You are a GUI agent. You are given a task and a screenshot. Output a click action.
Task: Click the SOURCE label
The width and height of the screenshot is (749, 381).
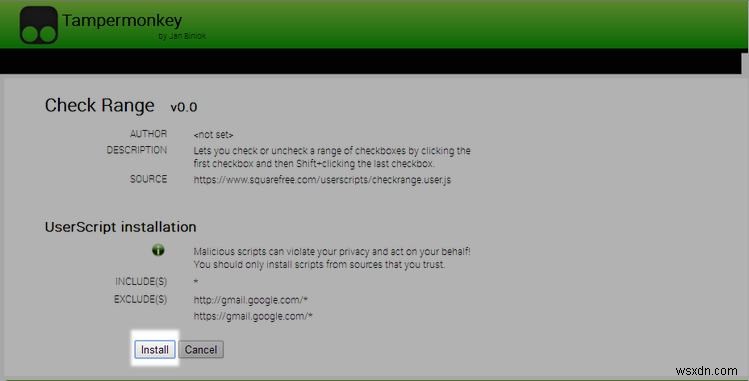point(149,179)
